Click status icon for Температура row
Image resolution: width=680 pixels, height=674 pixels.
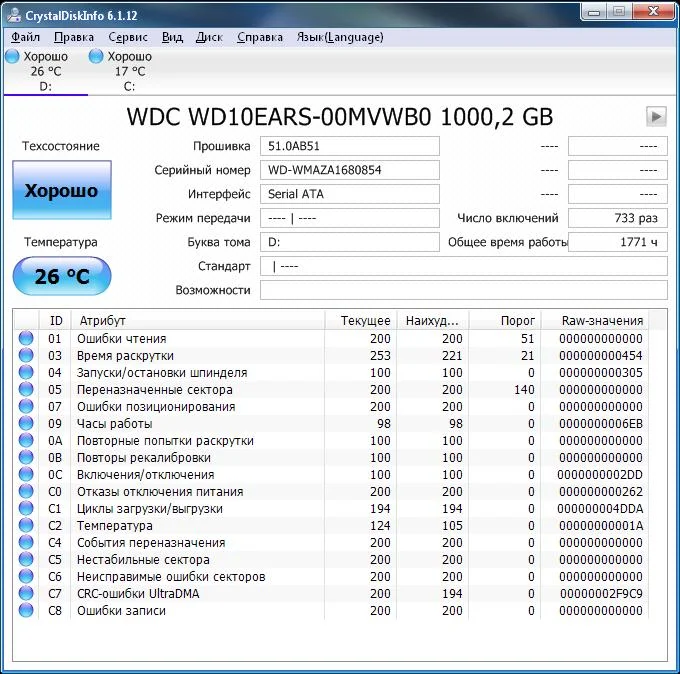(x=25, y=526)
